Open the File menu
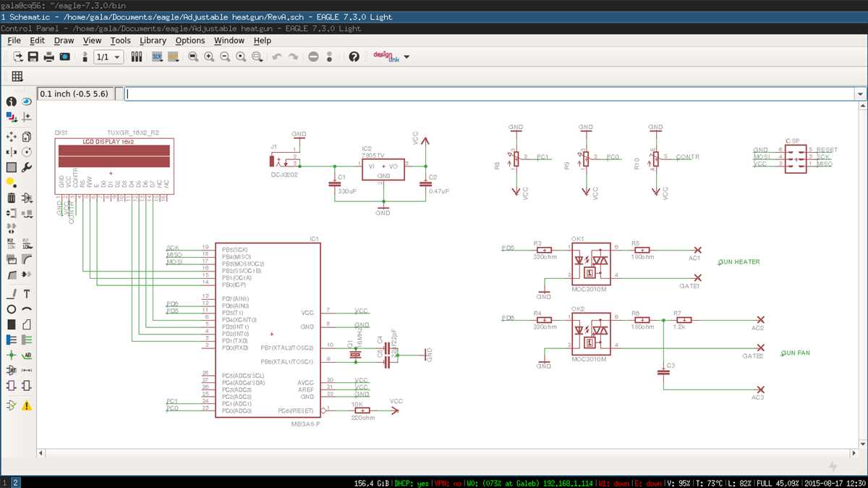Screen dimensions: 868x488 14,41
